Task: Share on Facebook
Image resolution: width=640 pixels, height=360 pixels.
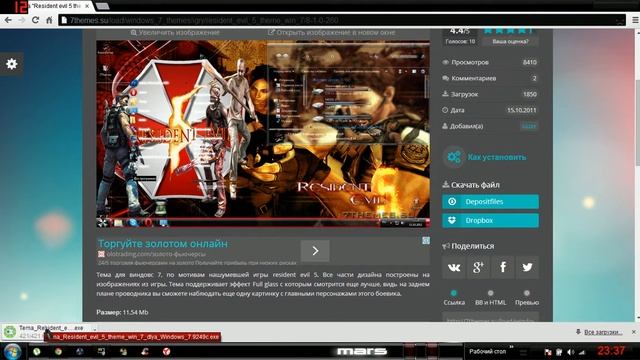Action: click(x=503, y=267)
